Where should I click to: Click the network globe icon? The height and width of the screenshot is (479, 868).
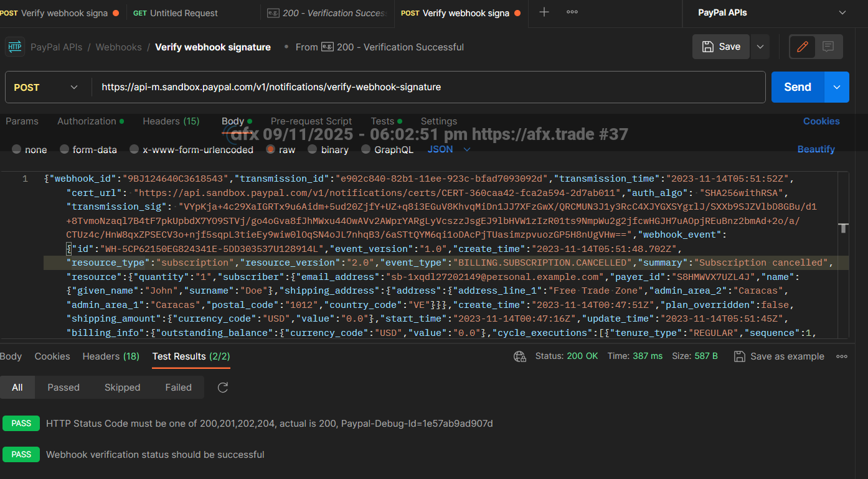519,356
